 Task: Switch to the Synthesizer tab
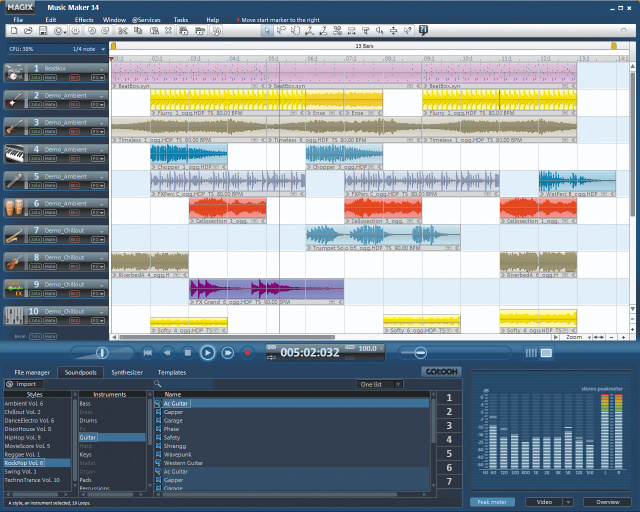tap(126, 372)
